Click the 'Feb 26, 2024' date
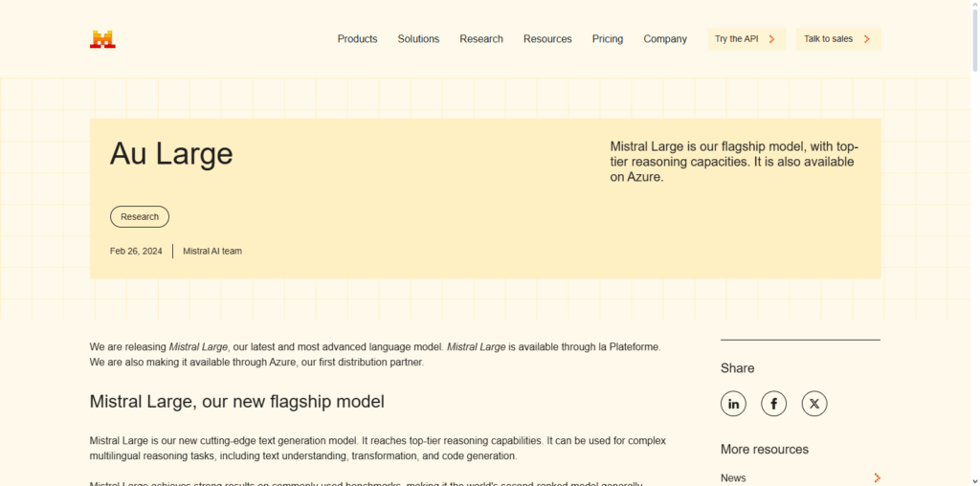 (136, 251)
